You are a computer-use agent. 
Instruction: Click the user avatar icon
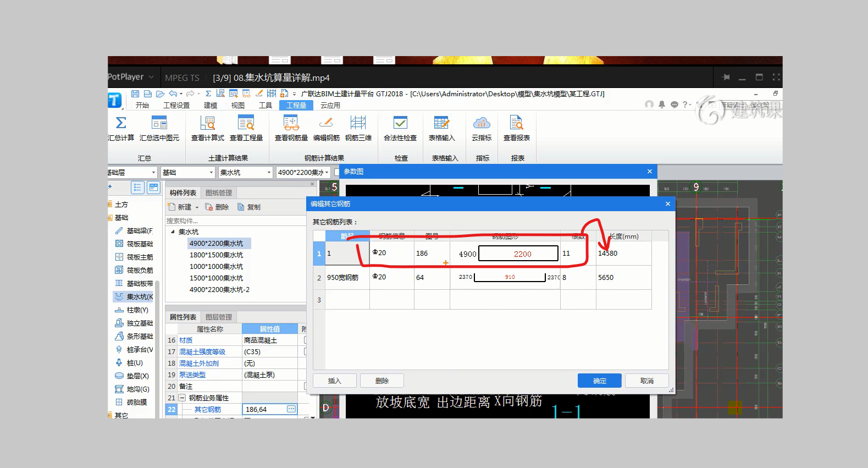pos(649,104)
